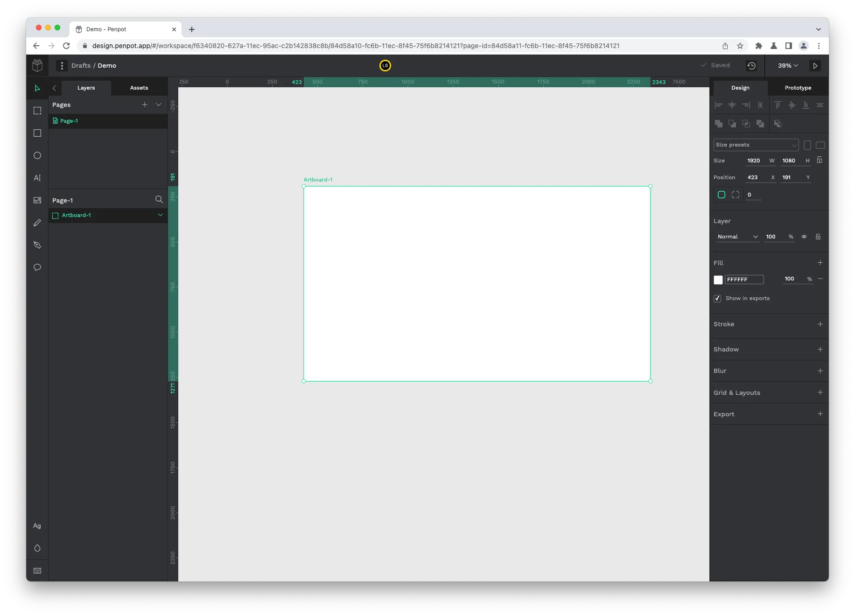This screenshot has width=855, height=616.
Task: Switch to the Assets tab
Action: 139,87
